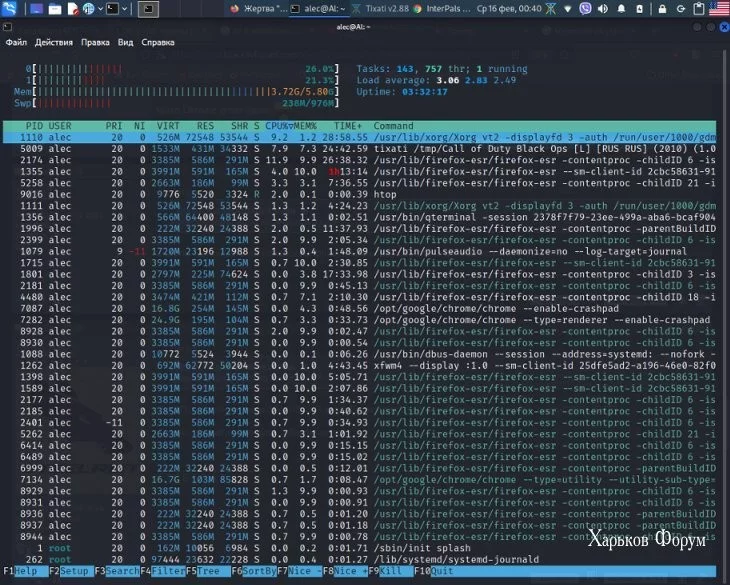Open the Вид menu

125,42
